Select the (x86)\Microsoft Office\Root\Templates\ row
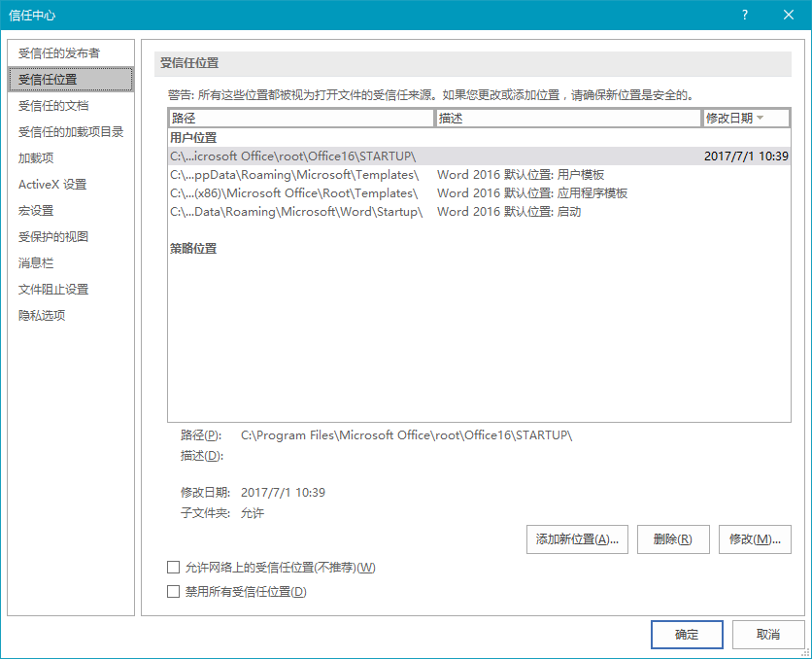Image resolution: width=812 pixels, height=659 pixels. click(479, 193)
